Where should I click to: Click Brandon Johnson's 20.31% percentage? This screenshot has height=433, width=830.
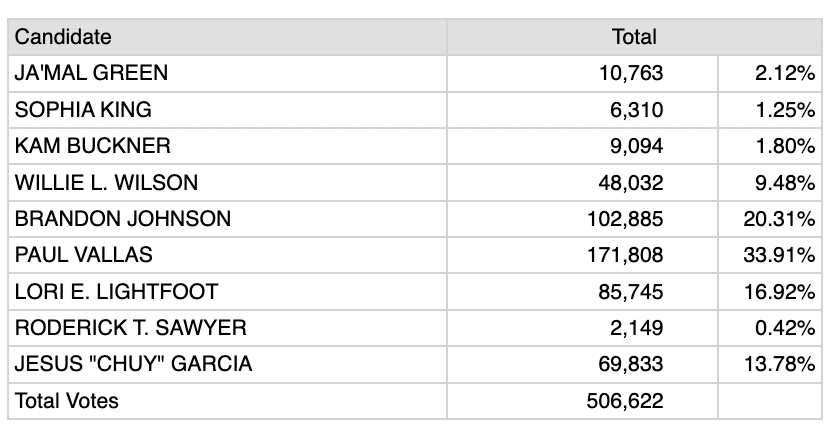point(779,219)
